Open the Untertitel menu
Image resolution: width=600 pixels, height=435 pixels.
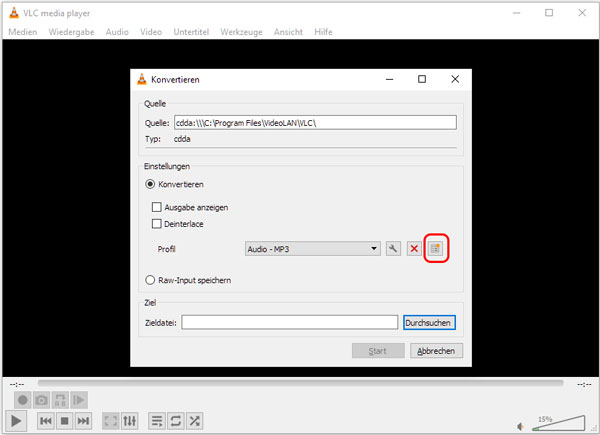tap(191, 32)
